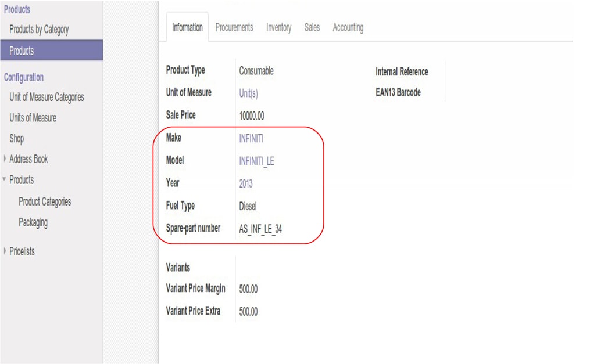Expand the Pricelists arrow
Image resolution: width=590 pixels, height=364 pixels.
tap(5, 251)
